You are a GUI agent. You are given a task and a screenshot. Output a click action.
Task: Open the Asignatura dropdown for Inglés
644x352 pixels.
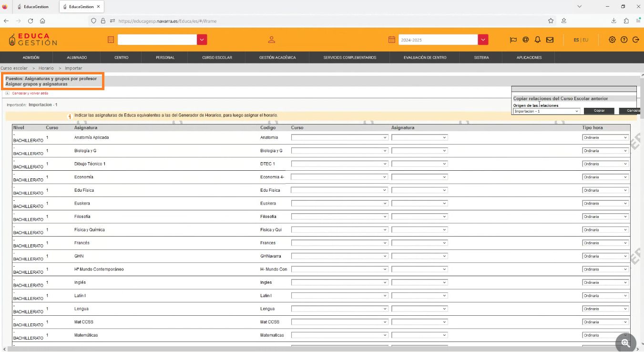(419, 282)
